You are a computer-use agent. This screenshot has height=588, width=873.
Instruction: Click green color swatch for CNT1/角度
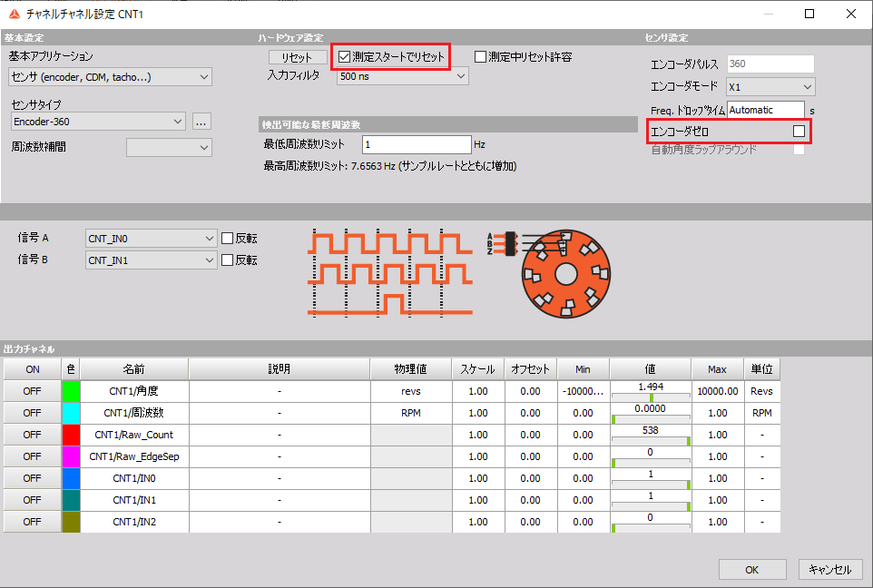(x=72, y=391)
